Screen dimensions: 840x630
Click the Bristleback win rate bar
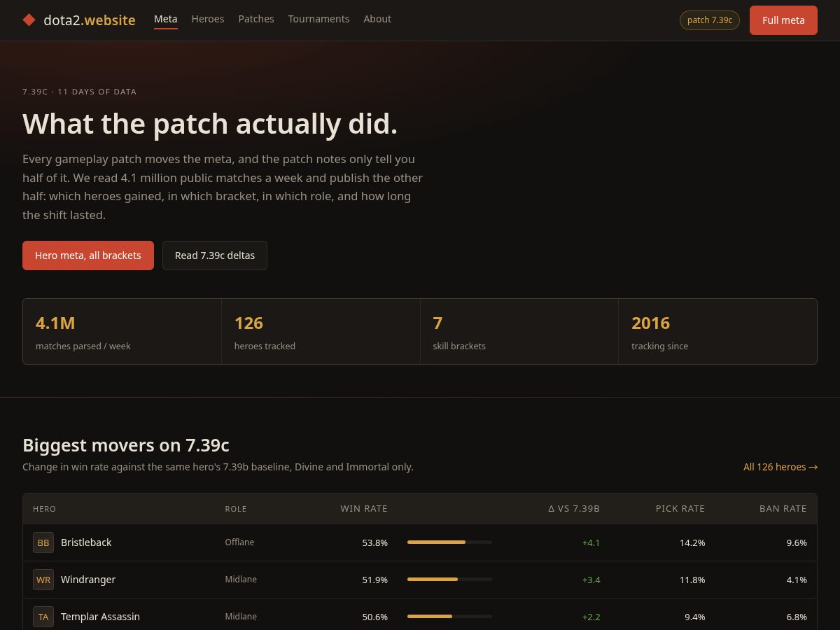tap(449, 542)
